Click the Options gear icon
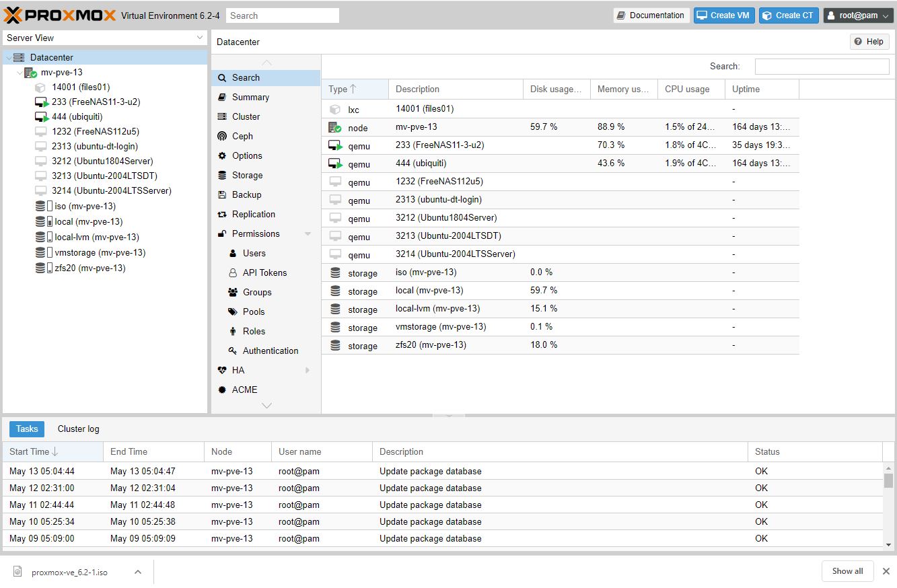Screen dimensions: 897x588 (222, 155)
